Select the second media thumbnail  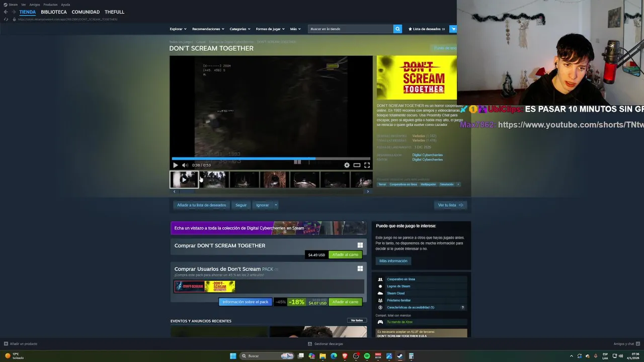tap(214, 179)
